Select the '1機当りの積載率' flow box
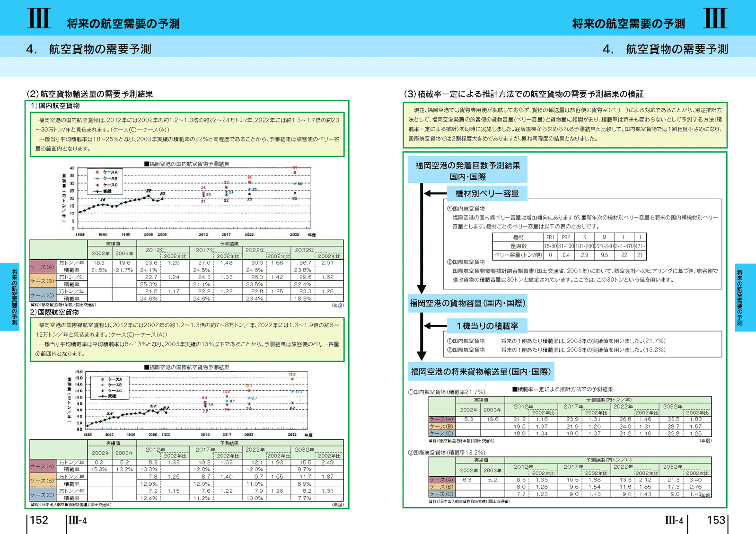 tap(487, 326)
